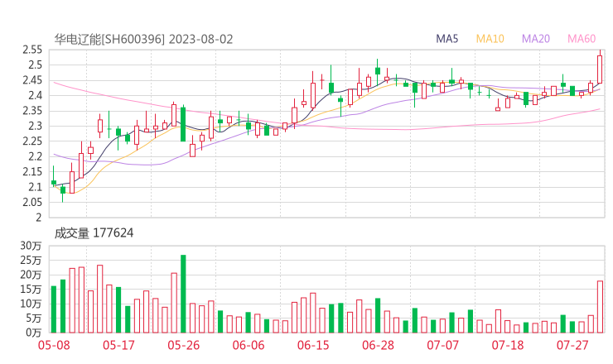Click the 2.1 price axis label
The image size is (613, 364).
[35, 187]
